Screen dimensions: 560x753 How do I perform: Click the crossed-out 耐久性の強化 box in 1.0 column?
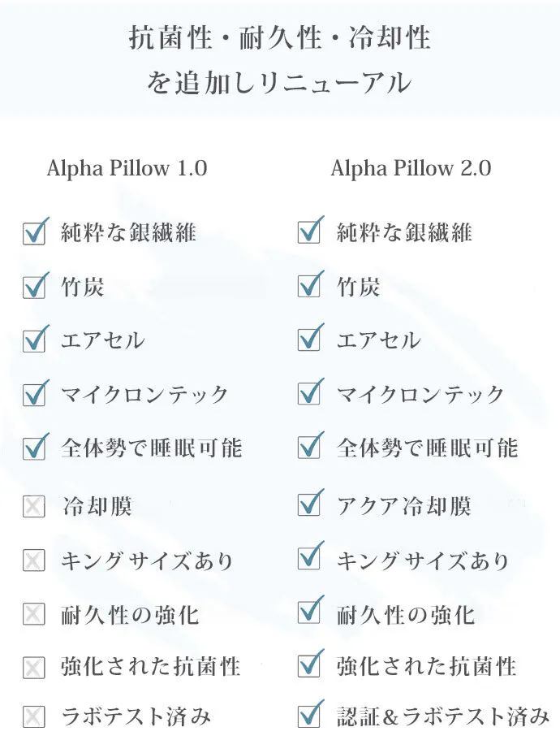(33, 614)
